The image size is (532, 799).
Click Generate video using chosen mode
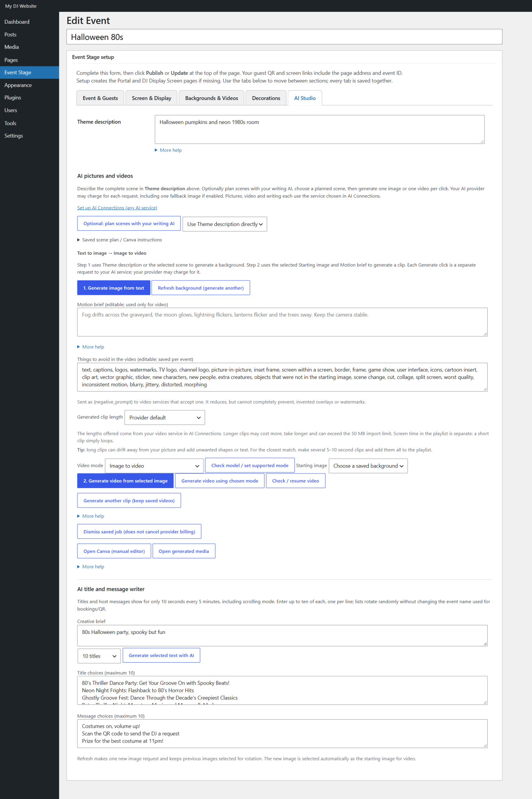(x=220, y=480)
